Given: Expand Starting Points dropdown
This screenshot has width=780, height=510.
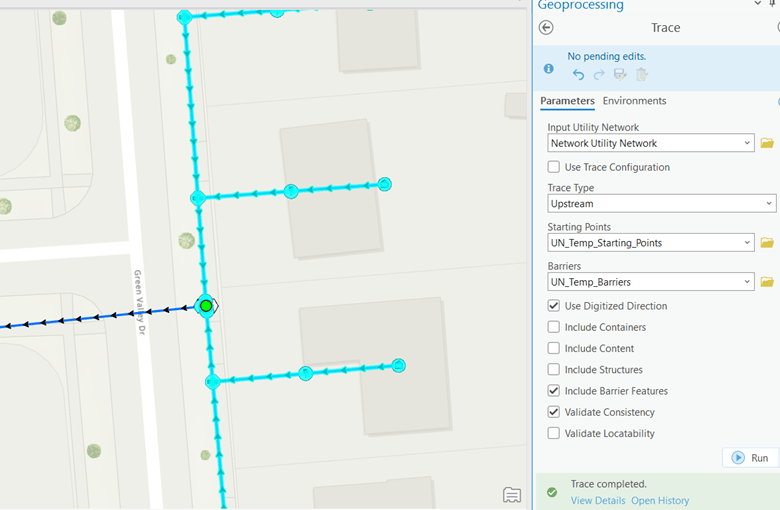Looking at the screenshot, I should point(747,243).
